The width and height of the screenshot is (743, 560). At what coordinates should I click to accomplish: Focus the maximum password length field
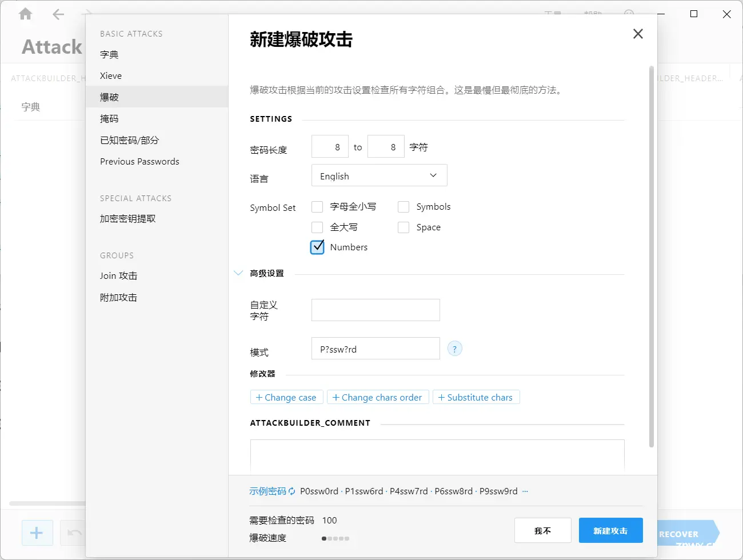point(386,147)
